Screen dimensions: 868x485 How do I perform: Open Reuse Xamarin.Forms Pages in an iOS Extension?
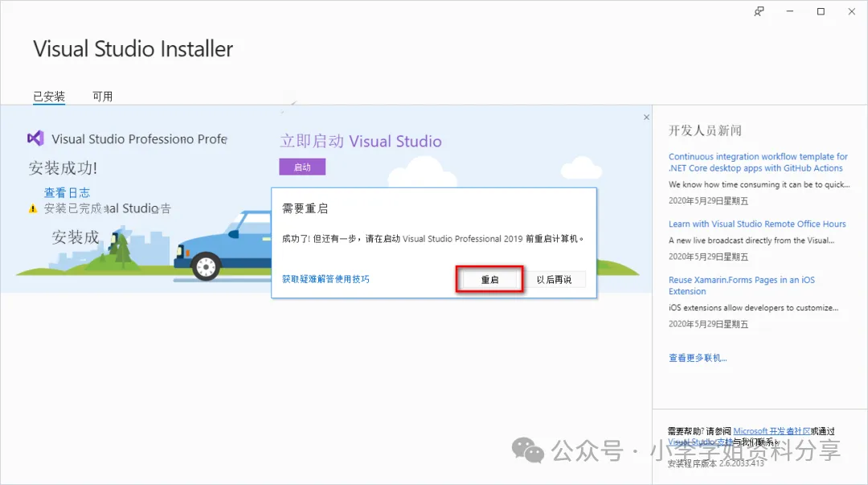pyautogui.click(x=741, y=286)
